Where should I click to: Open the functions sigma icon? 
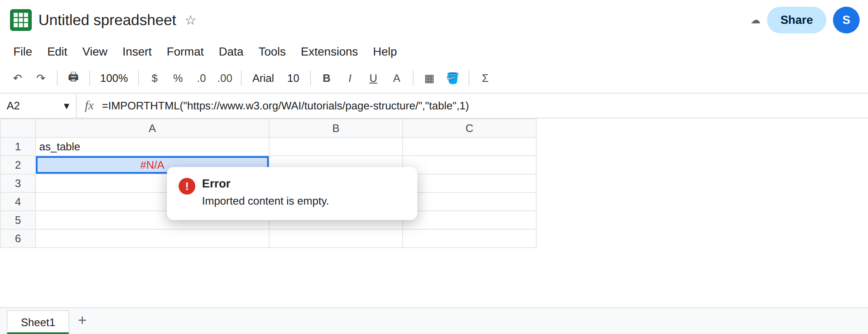[485, 78]
